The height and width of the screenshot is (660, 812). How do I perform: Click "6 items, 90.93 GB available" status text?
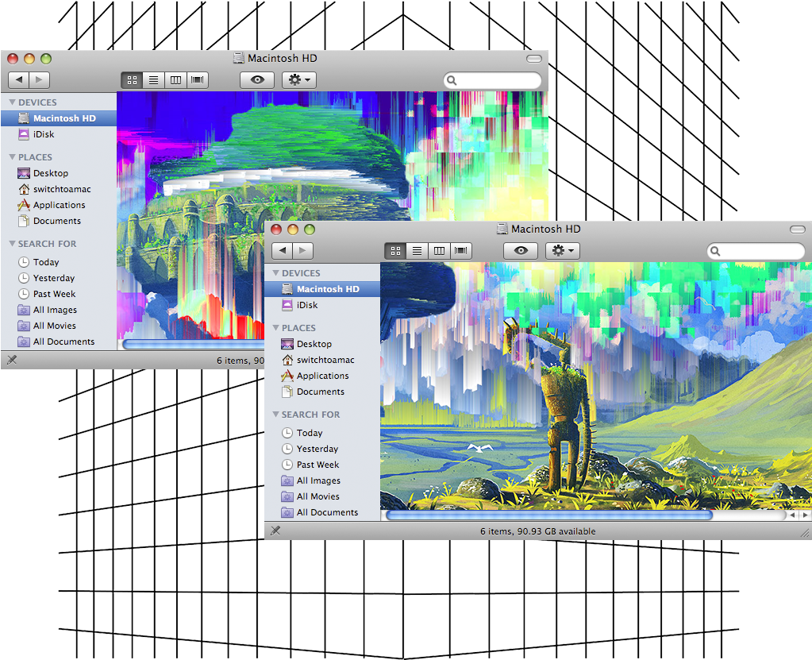pos(537,531)
